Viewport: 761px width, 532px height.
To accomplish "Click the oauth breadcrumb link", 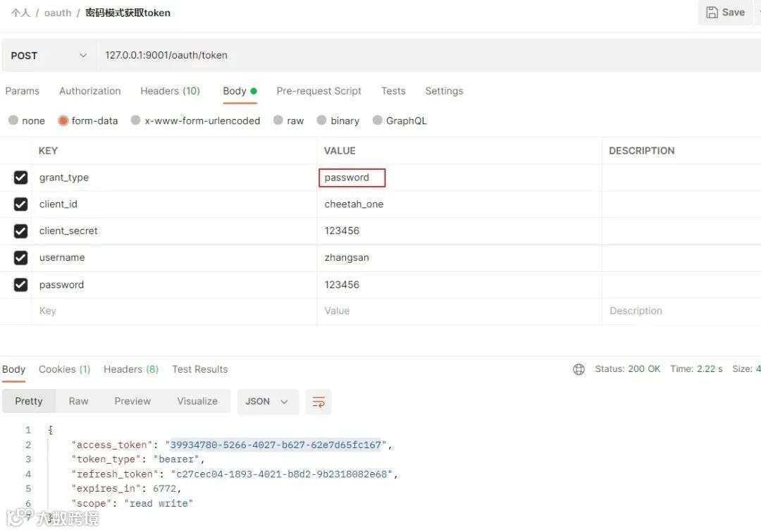I will pos(58,13).
